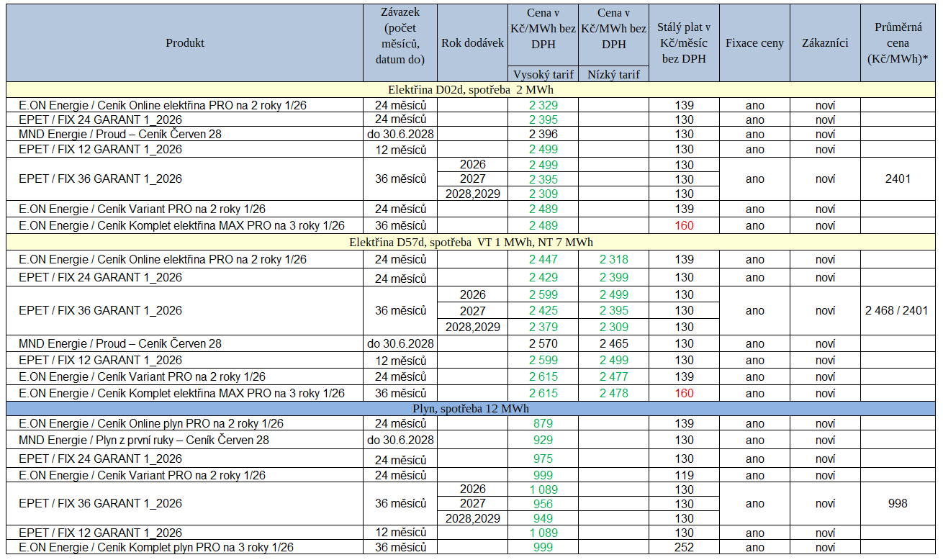This screenshot has width=943, height=560.
Task: Select the Elektřina D02d section header row
Action: [x=470, y=90]
